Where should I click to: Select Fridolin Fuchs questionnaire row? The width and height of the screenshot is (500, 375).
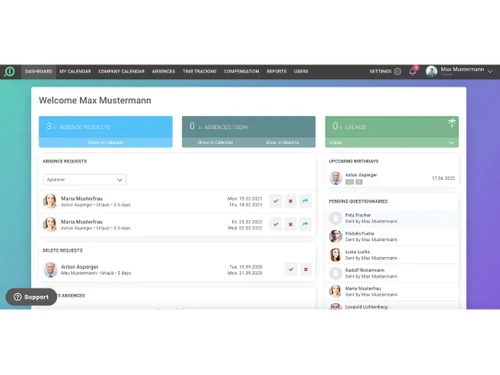(x=392, y=237)
